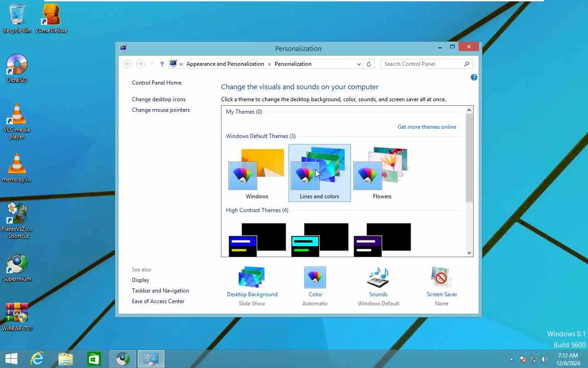Click the arrow between Appearance and Personalization
This screenshot has width=588, height=368.
tap(270, 64)
